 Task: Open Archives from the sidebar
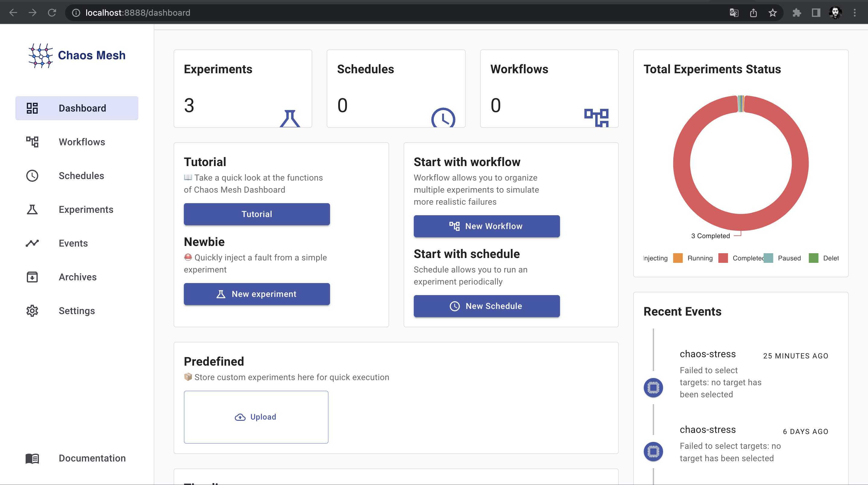(x=77, y=277)
